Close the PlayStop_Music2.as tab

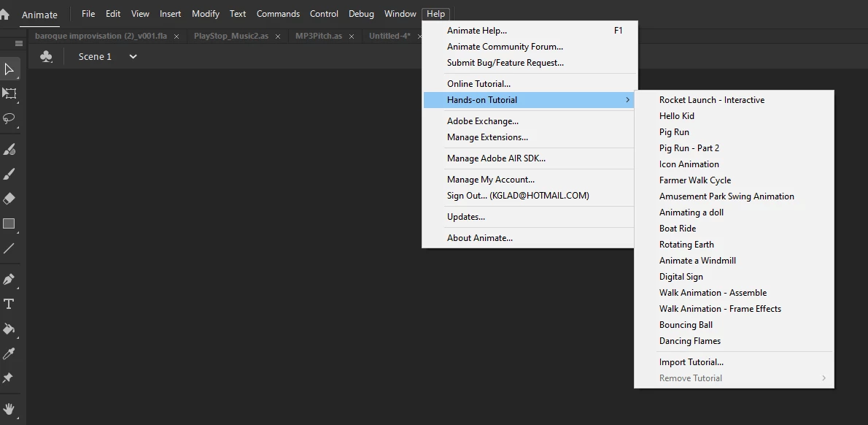click(x=278, y=37)
